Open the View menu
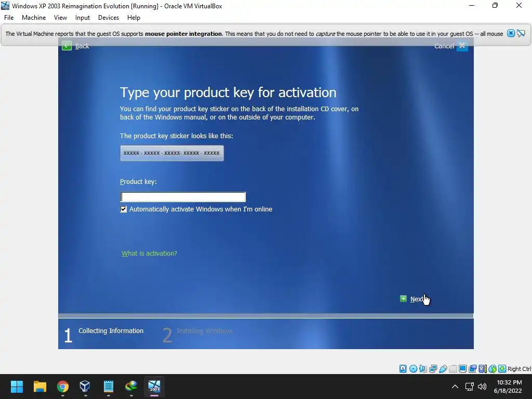 [60, 18]
